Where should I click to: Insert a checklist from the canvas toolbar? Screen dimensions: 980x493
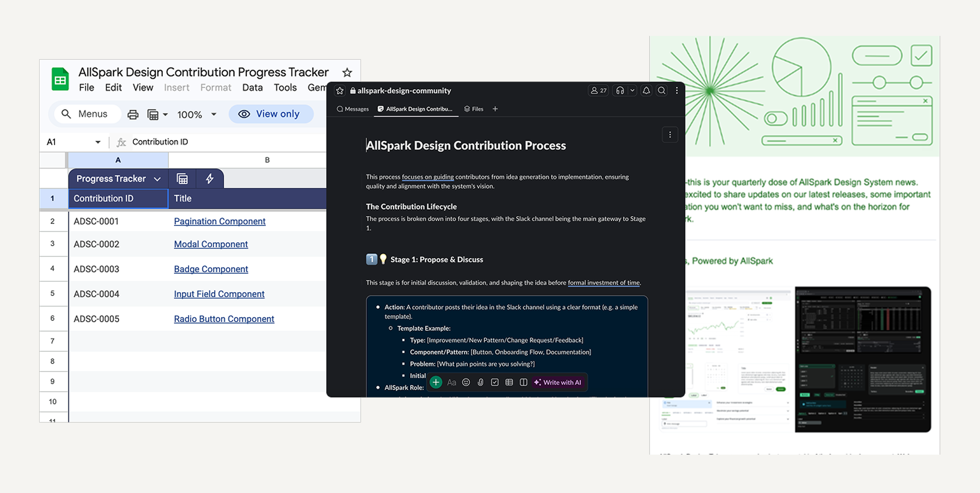point(494,382)
